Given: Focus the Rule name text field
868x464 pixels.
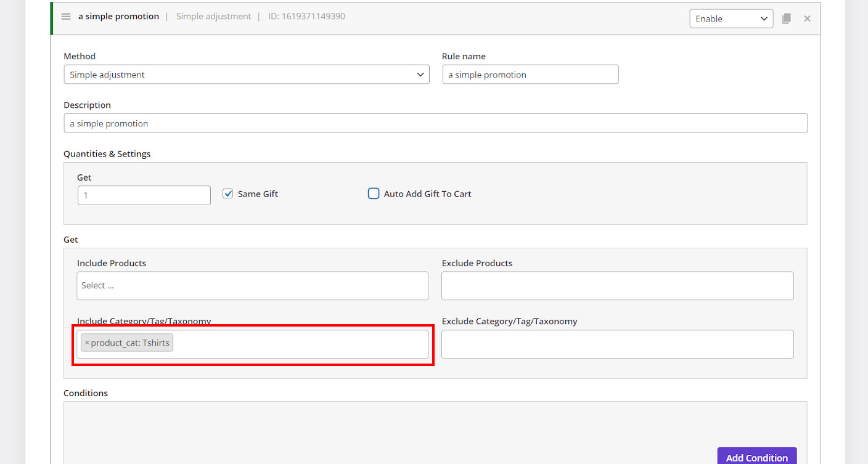Looking at the screenshot, I should (x=530, y=75).
